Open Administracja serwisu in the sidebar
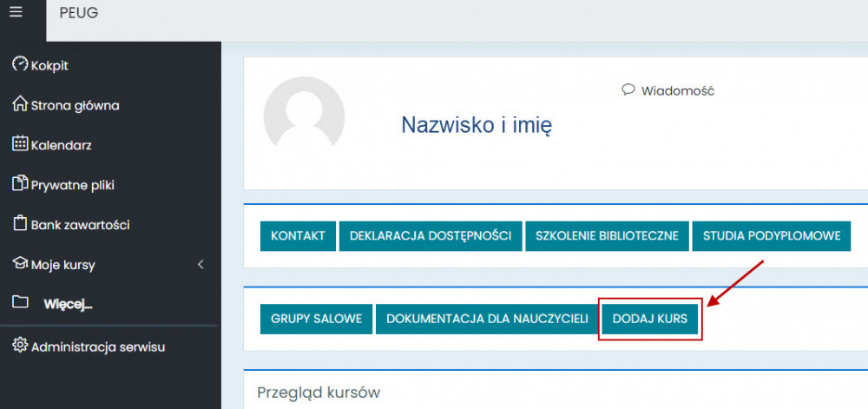 97,346
